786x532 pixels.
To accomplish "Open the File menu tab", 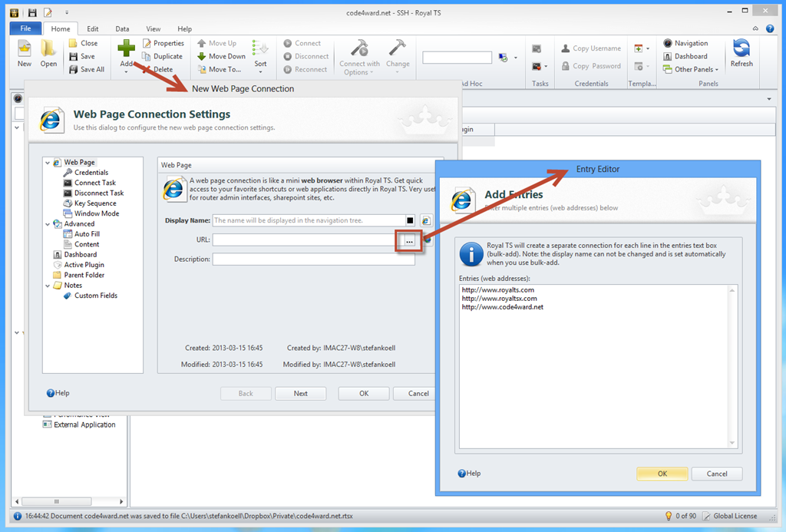I will pos(25,28).
